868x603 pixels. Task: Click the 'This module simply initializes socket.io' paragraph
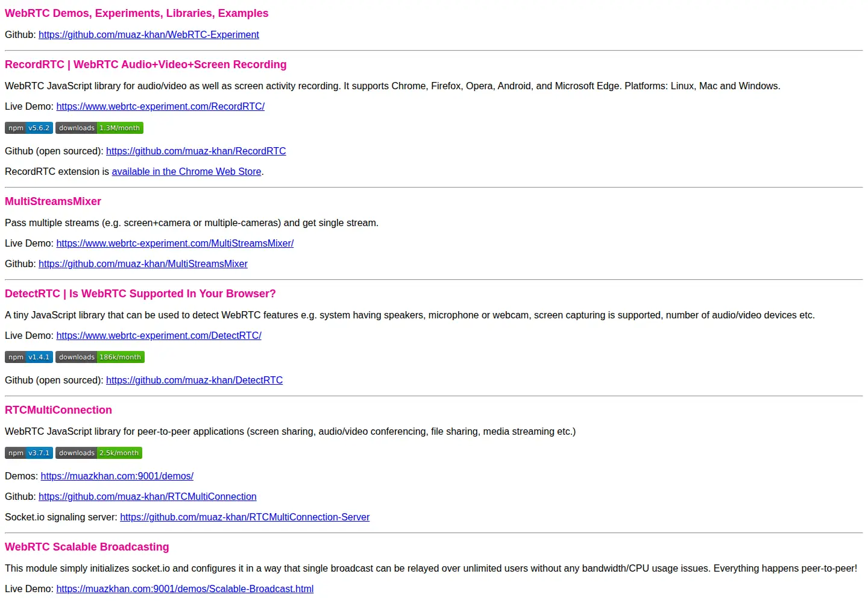click(431, 569)
